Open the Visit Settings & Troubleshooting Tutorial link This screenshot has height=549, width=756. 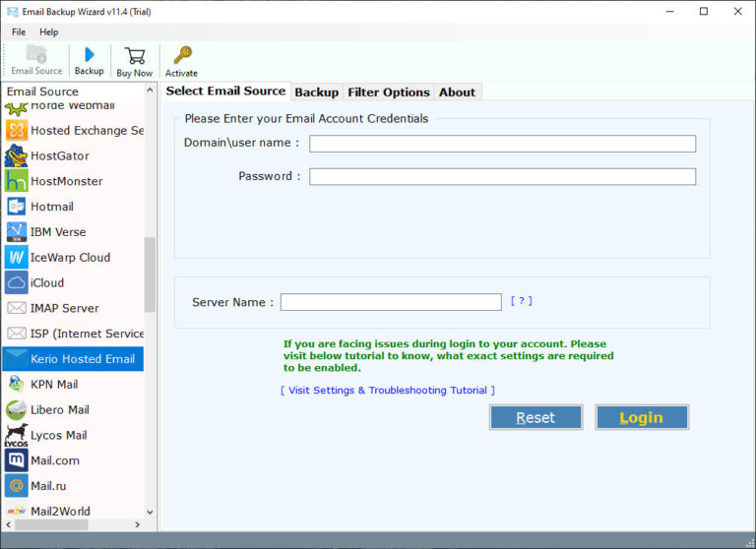[388, 390]
